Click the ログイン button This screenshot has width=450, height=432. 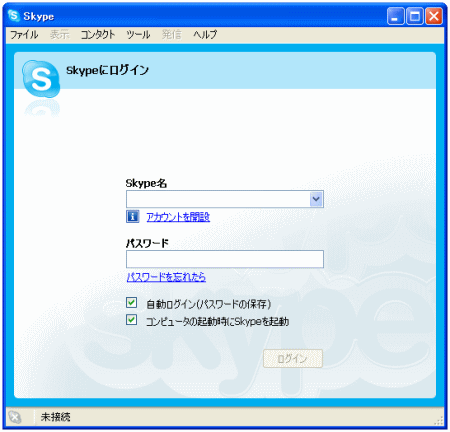tap(293, 358)
